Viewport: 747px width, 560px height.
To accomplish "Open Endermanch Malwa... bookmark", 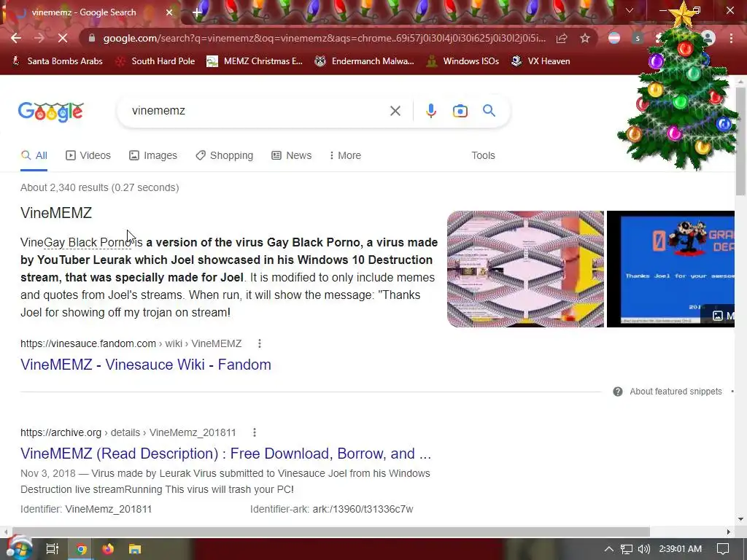I will 364,61.
